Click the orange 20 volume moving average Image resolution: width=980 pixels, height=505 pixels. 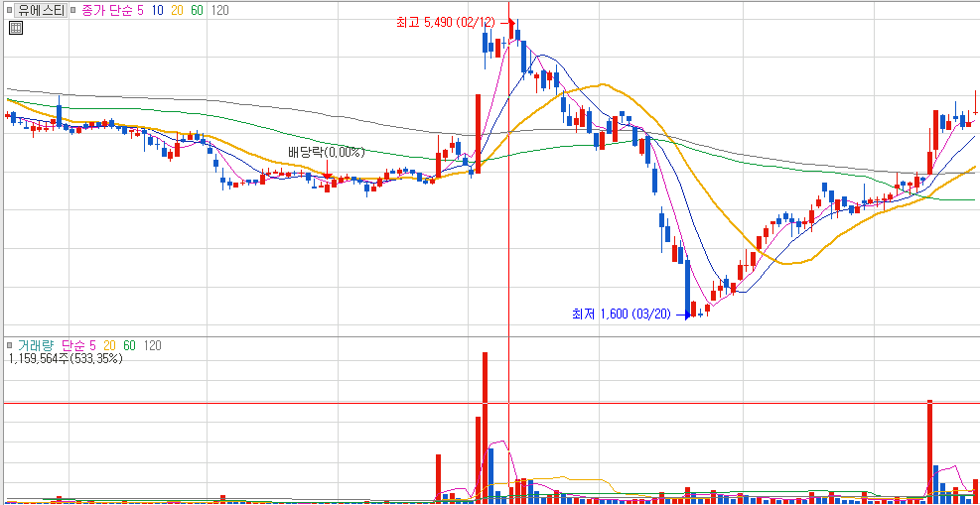109,345
